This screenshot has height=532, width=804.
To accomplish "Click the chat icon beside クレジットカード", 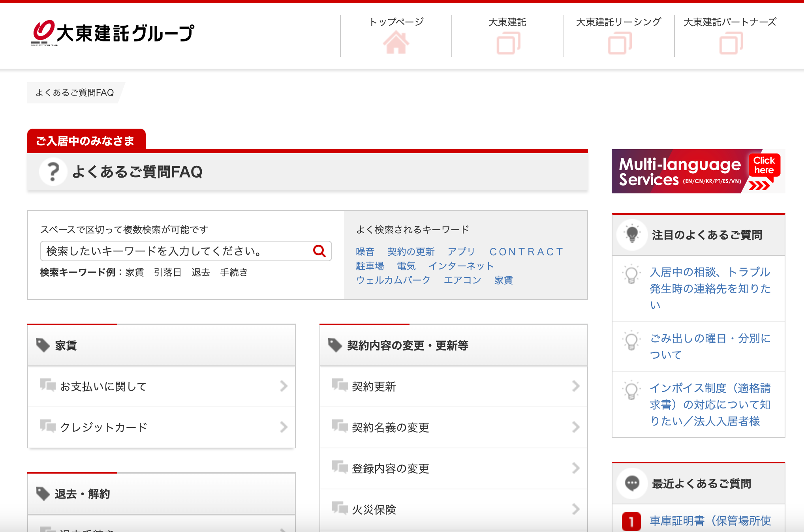I will (x=47, y=426).
